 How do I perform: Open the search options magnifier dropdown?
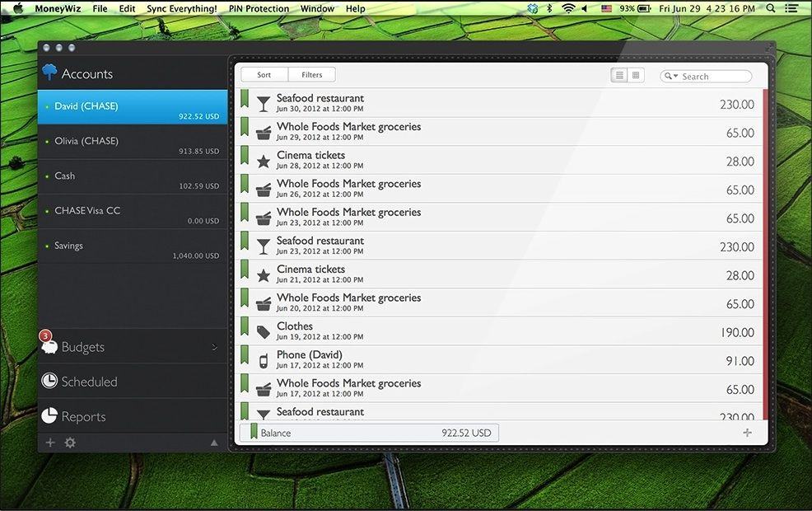pyautogui.click(x=671, y=77)
